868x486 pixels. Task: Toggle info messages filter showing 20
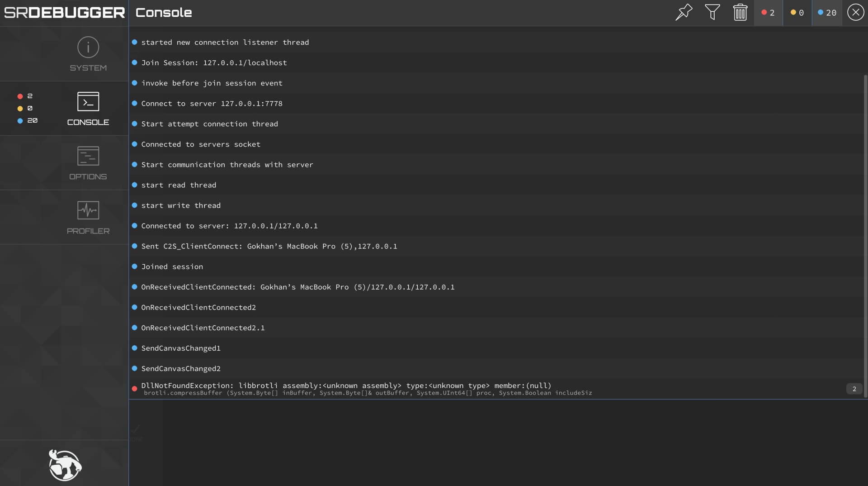[827, 13]
